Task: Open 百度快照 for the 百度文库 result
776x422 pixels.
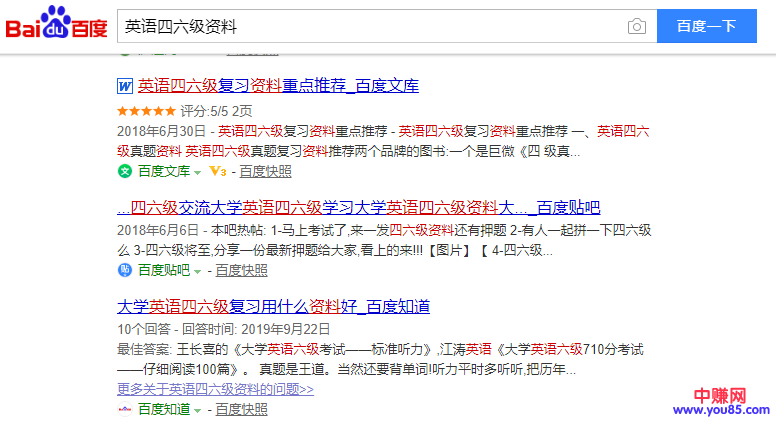Action: click(x=265, y=171)
